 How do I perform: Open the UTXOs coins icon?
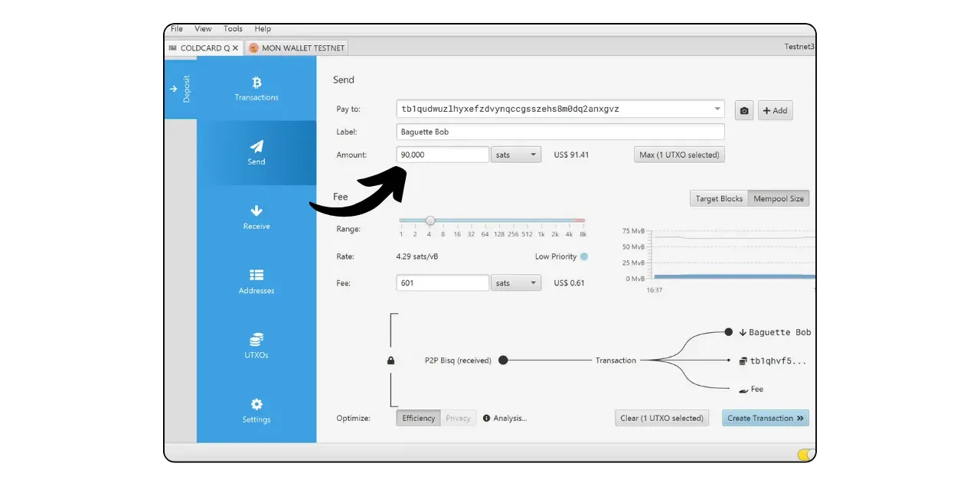256,339
